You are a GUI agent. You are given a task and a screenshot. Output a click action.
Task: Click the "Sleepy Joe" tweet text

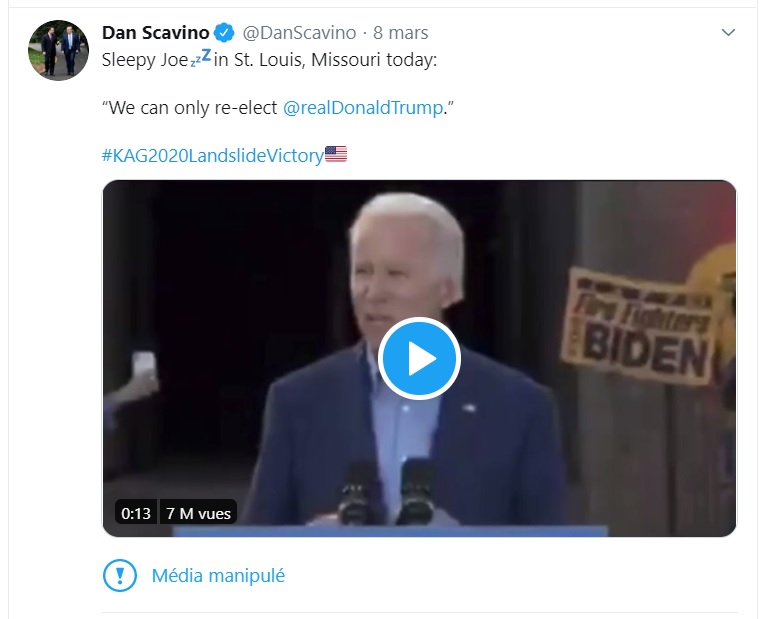(x=145, y=59)
